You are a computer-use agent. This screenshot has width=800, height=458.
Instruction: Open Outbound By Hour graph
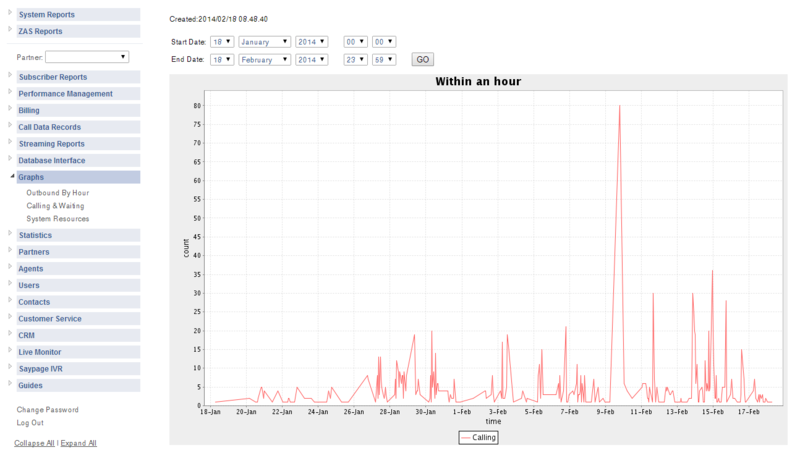58,193
